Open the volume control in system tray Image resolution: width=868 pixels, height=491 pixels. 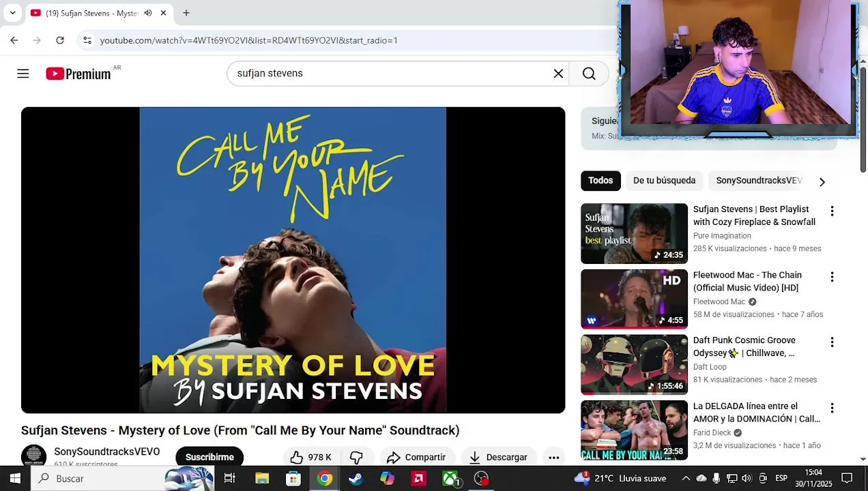point(747,479)
